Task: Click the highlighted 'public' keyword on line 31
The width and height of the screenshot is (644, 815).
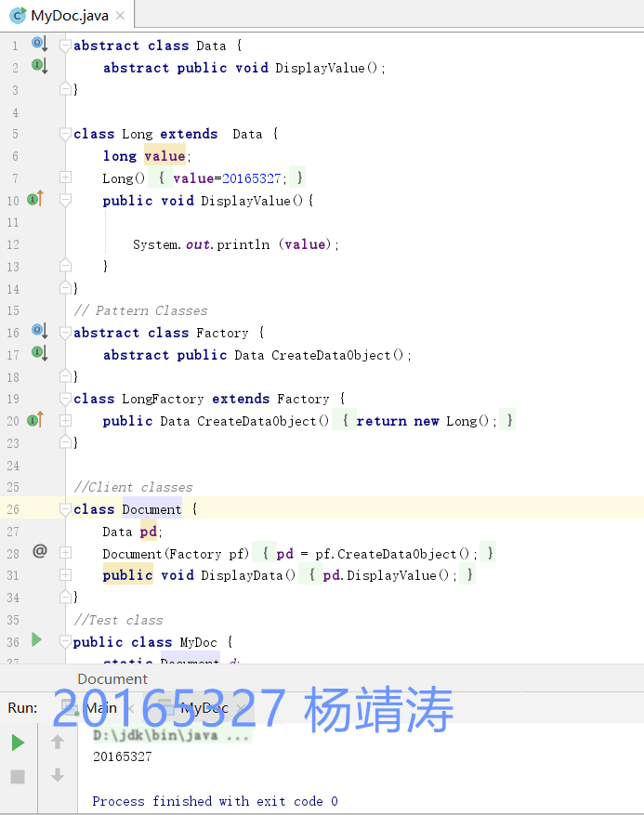Action: tap(128, 575)
